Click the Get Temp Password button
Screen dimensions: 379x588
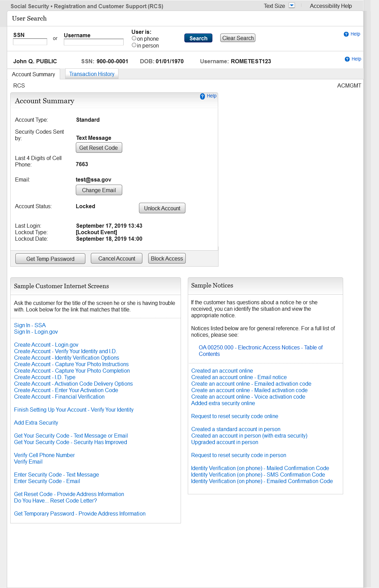(50, 259)
